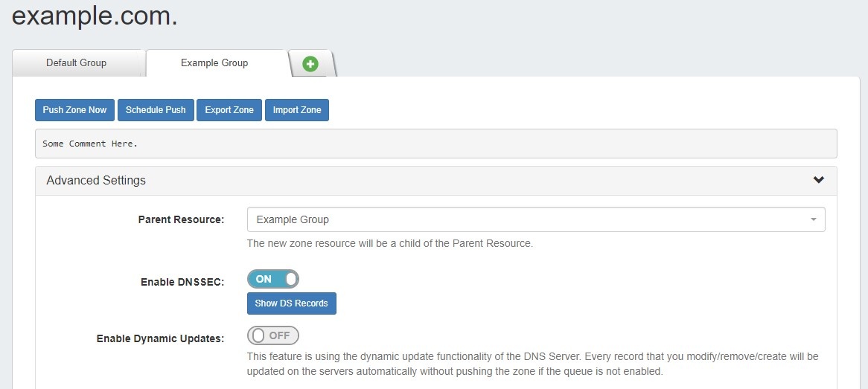
Task: Click the dynamic update feature description text
Action: coord(532,364)
